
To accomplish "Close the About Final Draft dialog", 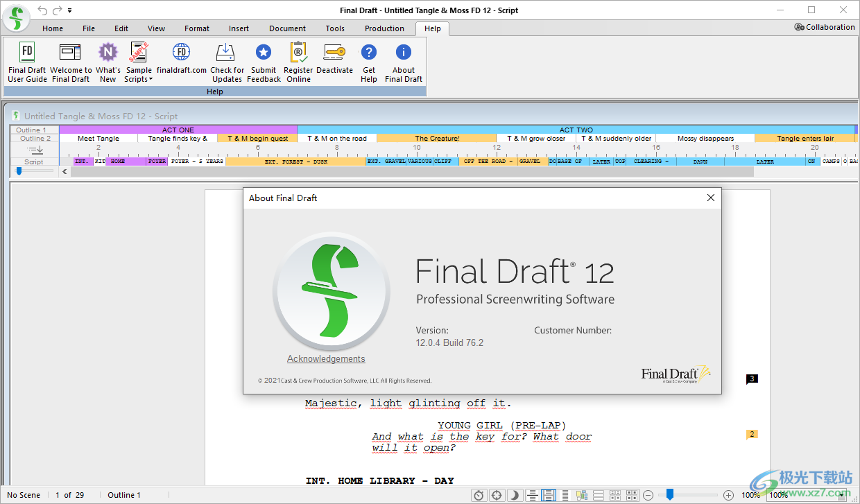I will (x=710, y=198).
